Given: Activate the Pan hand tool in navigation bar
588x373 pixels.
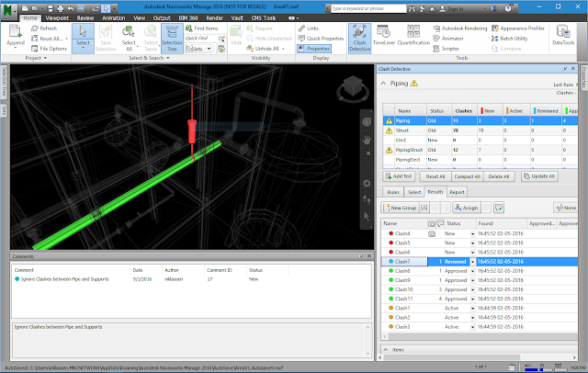Looking at the screenshot, I should 367,140.
